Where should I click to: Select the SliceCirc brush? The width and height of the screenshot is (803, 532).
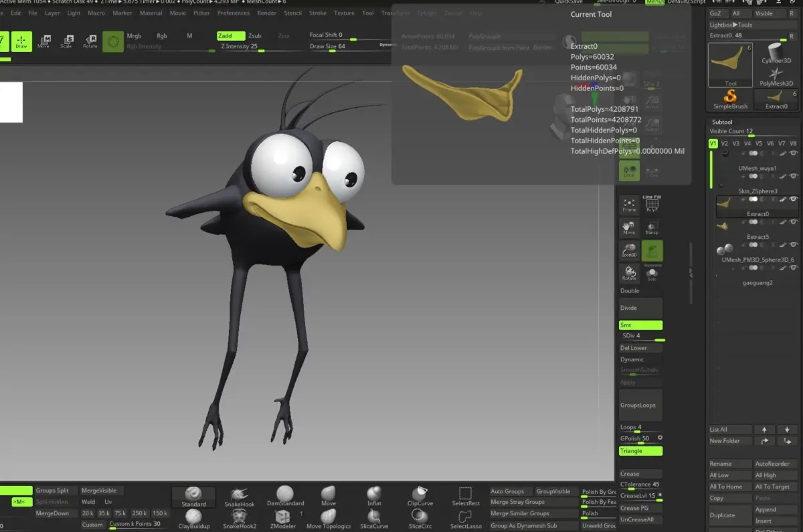pyautogui.click(x=420, y=520)
